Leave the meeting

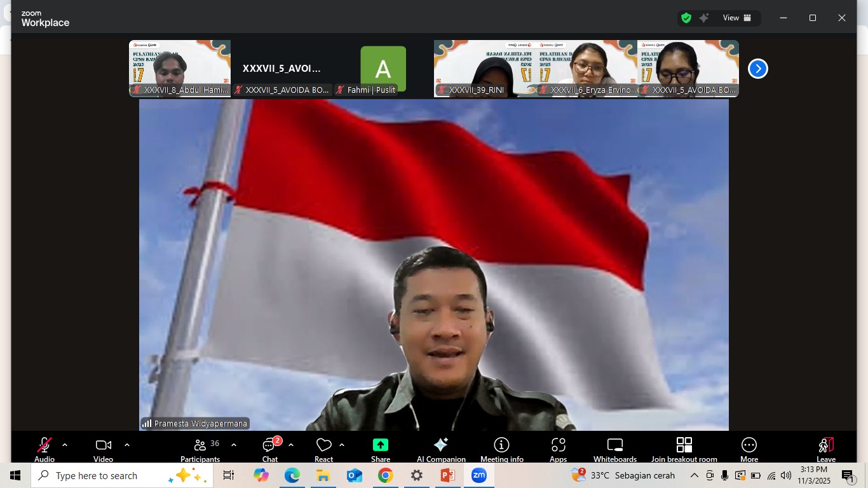(x=826, y=449)
